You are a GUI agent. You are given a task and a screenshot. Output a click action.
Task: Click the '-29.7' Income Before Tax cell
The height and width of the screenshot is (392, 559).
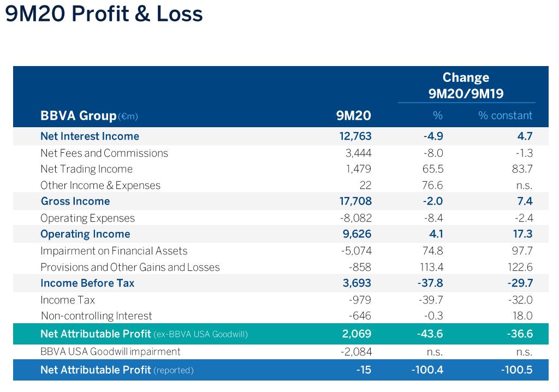520,283
